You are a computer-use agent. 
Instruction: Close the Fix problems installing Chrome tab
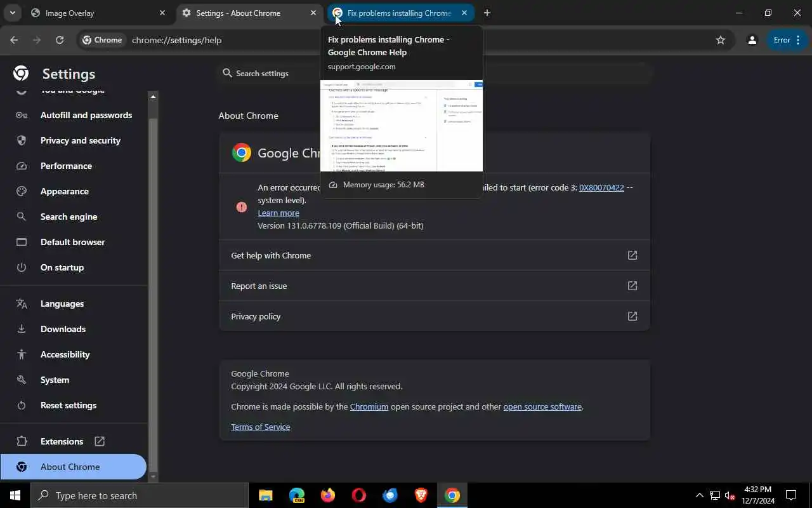tap(464, 13)
